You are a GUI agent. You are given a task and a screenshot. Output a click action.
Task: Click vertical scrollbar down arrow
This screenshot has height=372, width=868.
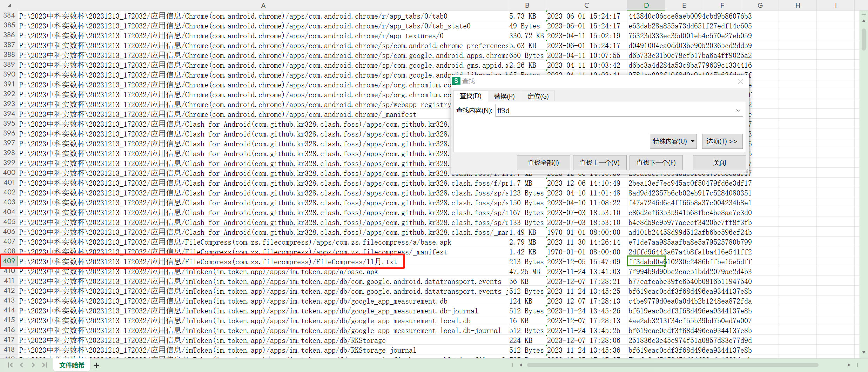pyautogui.click(x=863, y=352)
